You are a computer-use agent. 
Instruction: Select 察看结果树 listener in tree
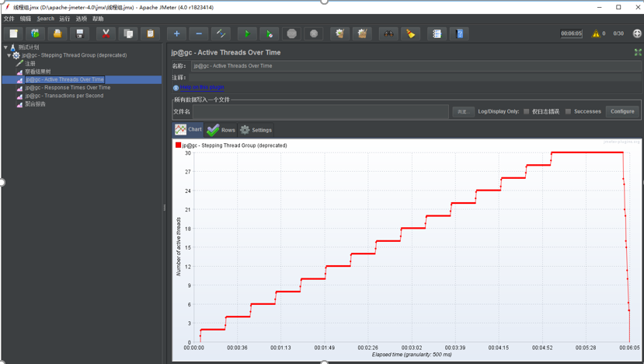click(38, 72)
